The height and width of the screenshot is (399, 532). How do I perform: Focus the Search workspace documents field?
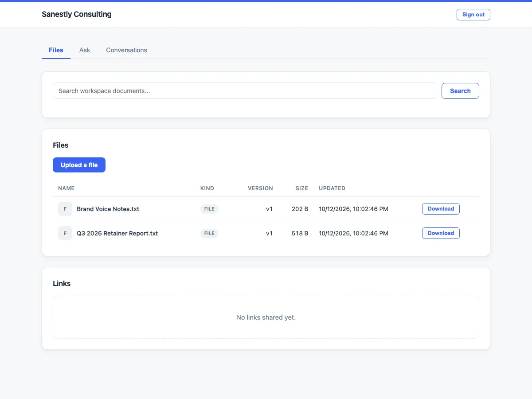point(245,91)
